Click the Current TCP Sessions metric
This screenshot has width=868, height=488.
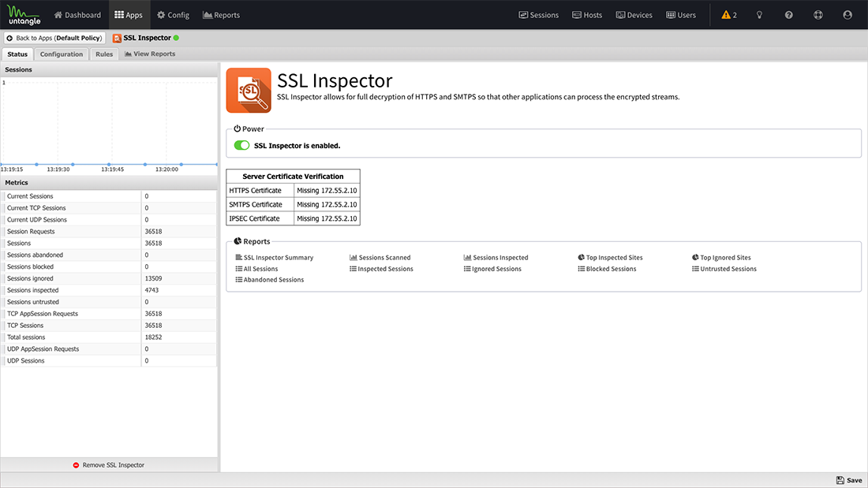point(36,208)
